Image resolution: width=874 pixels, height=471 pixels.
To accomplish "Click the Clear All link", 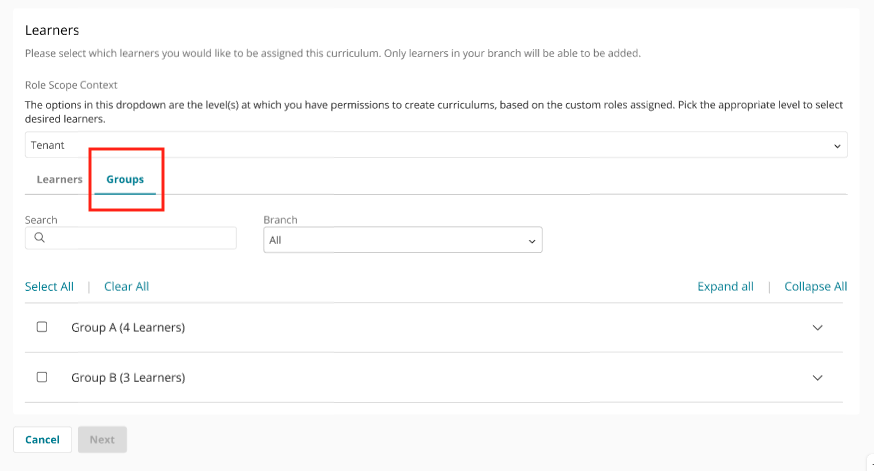I will [127, 287].
